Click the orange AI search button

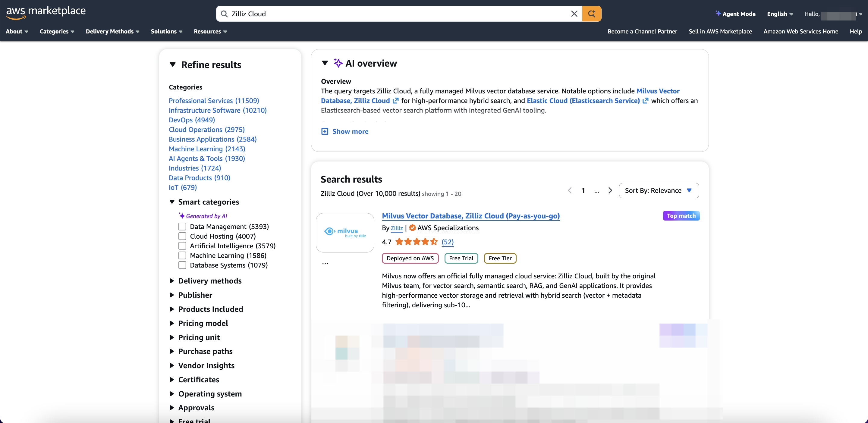[x=591, y=14]
